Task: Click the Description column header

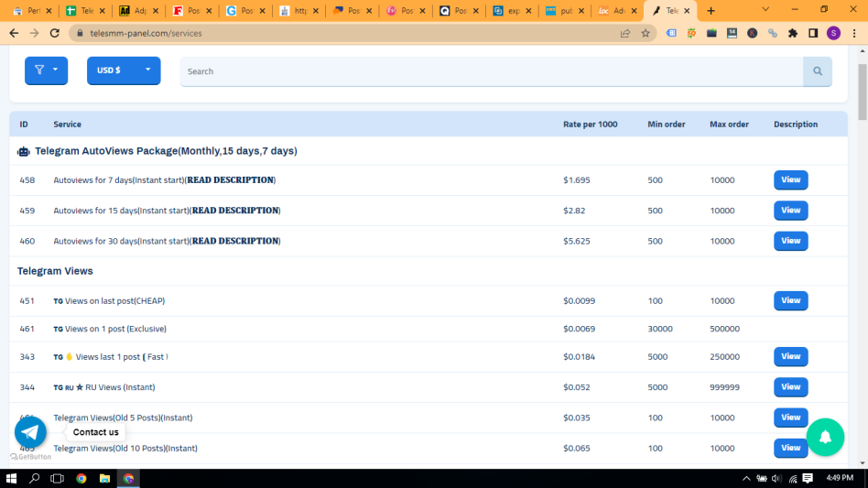Action: 796,125
